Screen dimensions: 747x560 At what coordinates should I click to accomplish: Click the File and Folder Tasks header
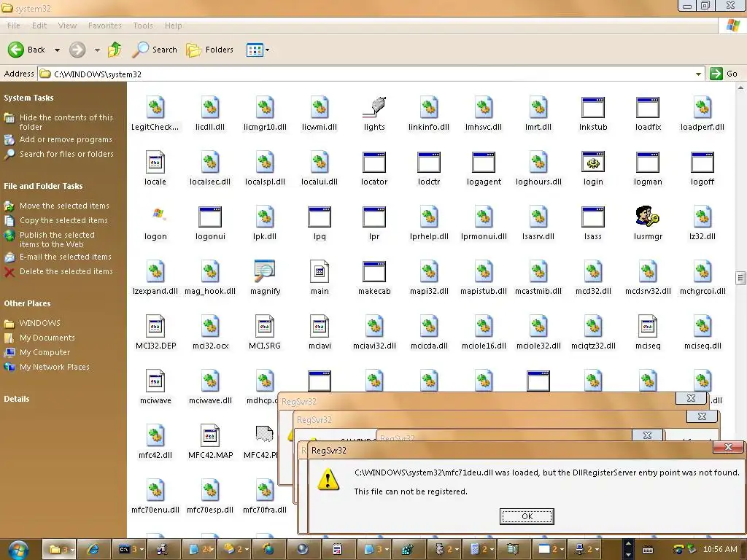point(43,186)
